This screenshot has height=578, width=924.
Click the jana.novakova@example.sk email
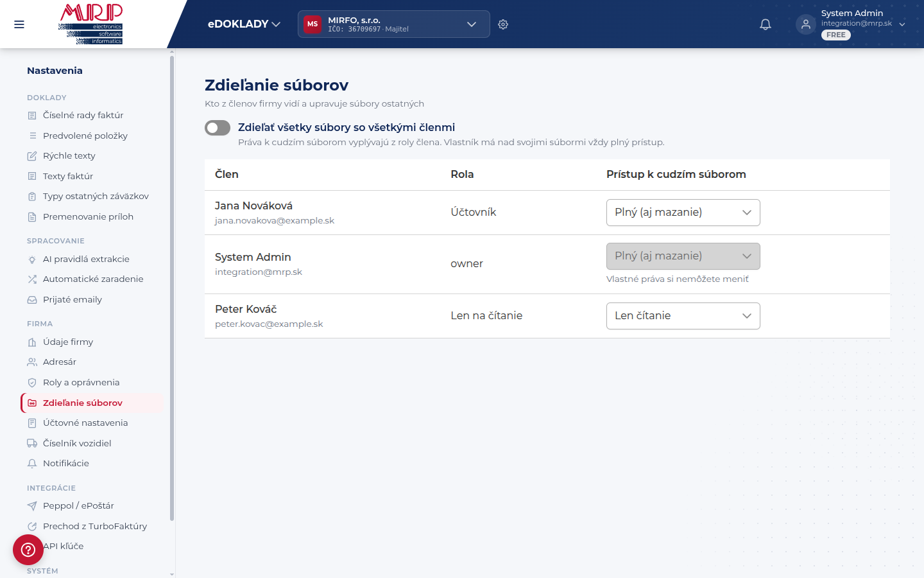pos(275,221)
